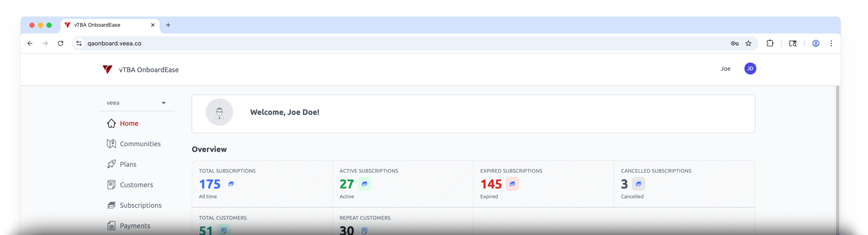Click the gray icon beside 3 cancelled

click(x=638, y=184)
